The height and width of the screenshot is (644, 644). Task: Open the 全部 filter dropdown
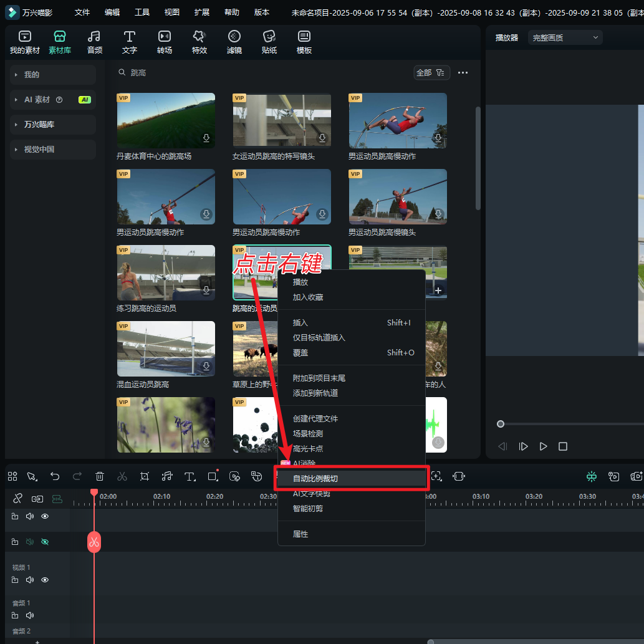431,73
